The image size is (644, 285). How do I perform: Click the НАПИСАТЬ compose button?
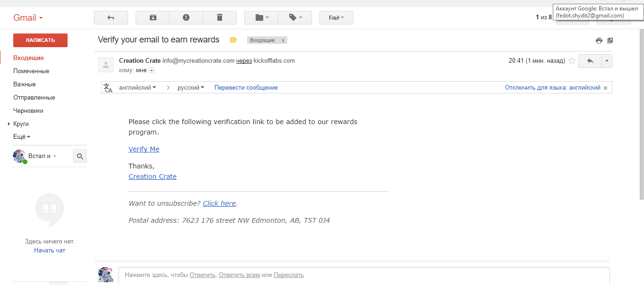40,40
